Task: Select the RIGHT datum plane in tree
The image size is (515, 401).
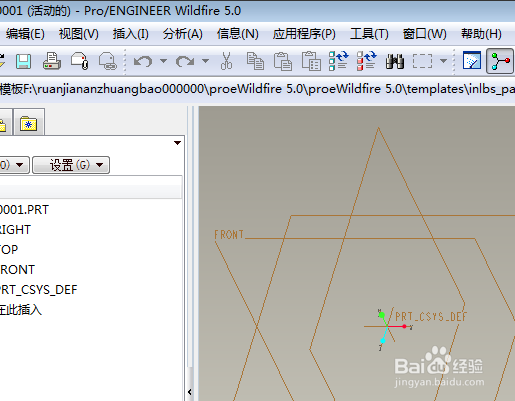Action: [x=15, y=230]
